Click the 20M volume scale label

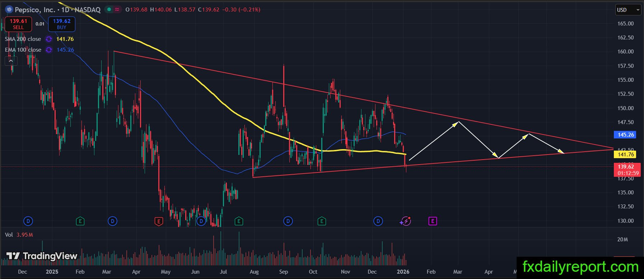pos(622,240)
